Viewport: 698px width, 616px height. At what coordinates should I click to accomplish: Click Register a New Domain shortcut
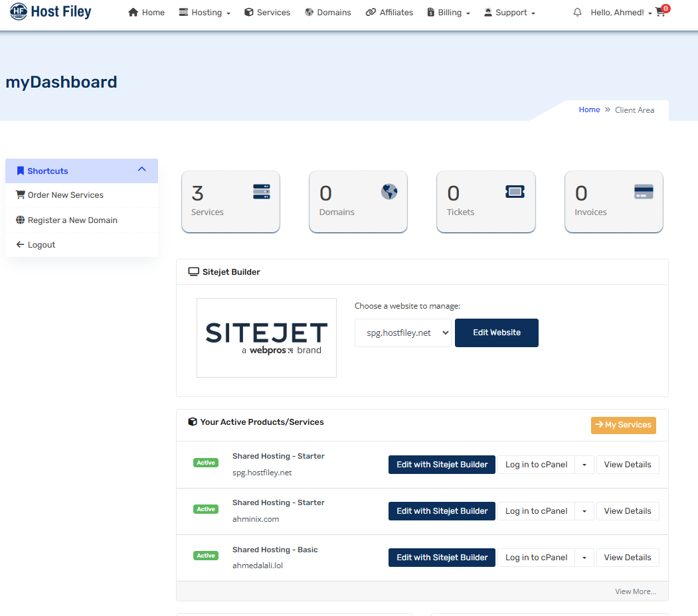(x=72, y=220)
